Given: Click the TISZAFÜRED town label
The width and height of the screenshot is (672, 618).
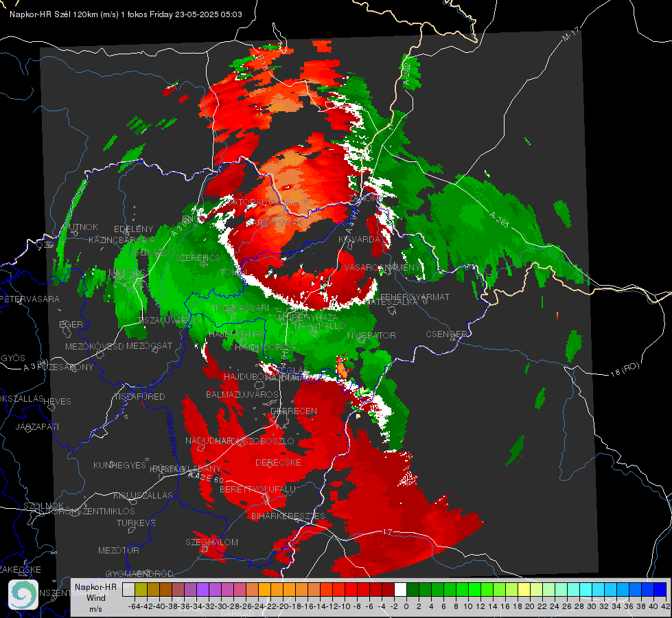Looking at the screenshot, I should tap(140, 397).
